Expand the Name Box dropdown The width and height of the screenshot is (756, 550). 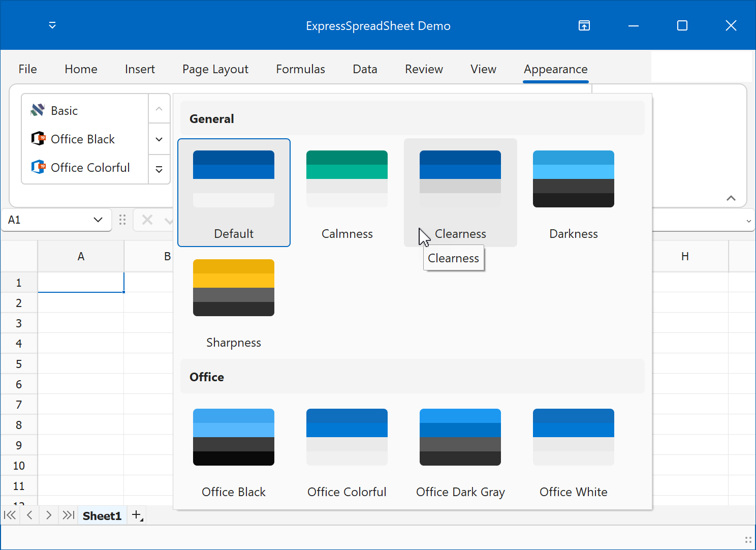point(98,220)
